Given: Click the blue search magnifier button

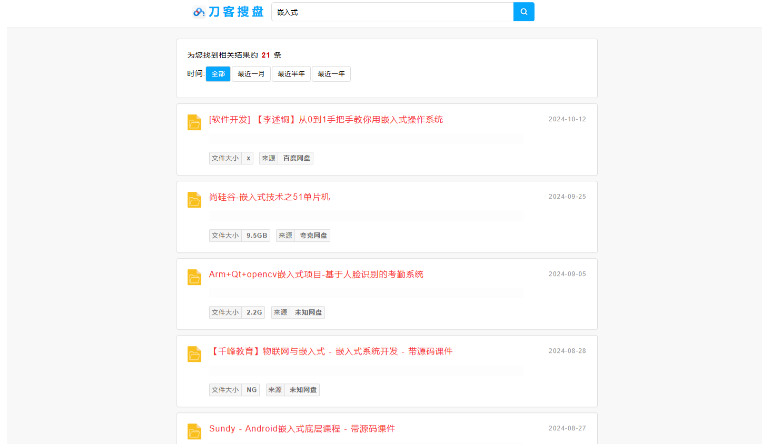Looking at the screenshot, I should tap(524, 12).
